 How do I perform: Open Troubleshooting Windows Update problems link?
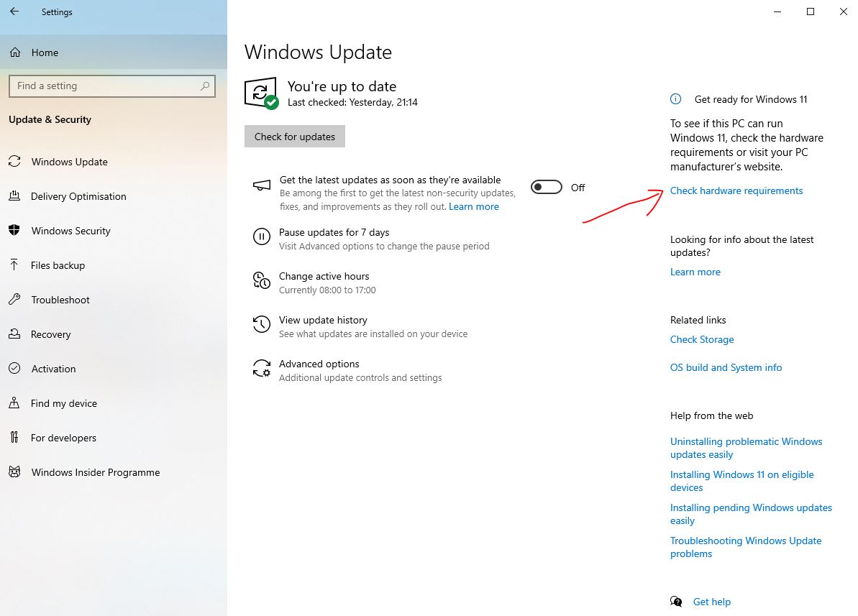745,547
